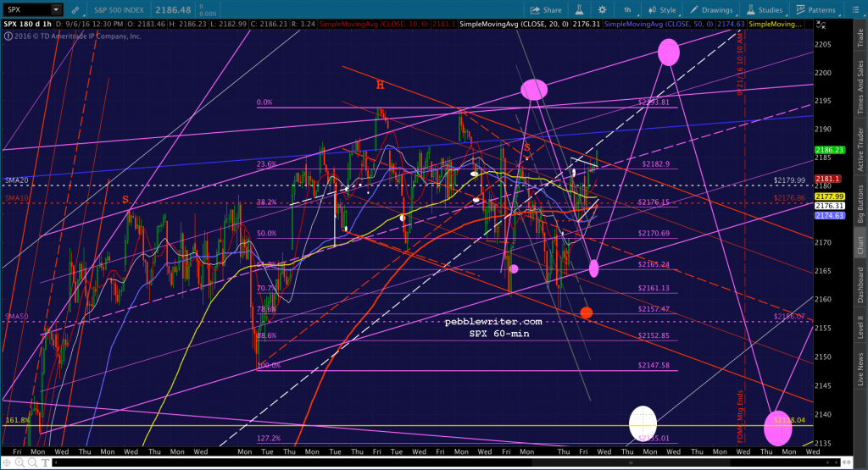Viewport: 868px width, 470px height.
Task: Select the Chart side tab
Action: (x=860, y=245)
